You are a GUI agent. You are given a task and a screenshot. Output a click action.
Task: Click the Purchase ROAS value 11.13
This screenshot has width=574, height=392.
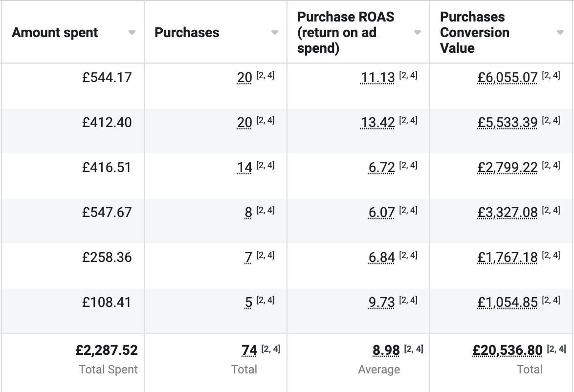coord(377,78)
